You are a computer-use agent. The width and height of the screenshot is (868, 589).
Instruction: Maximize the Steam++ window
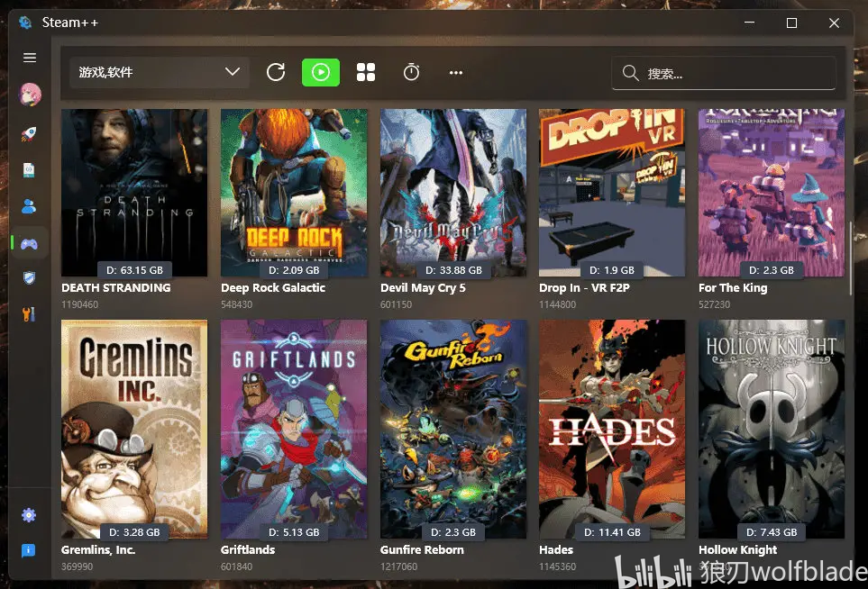click(x=791, y=23)
